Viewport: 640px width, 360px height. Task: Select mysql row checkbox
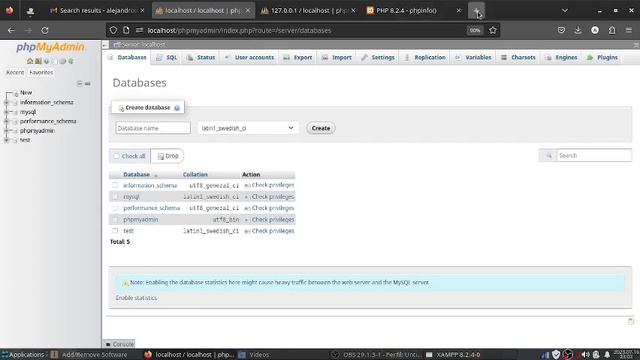tap(115, 196)
